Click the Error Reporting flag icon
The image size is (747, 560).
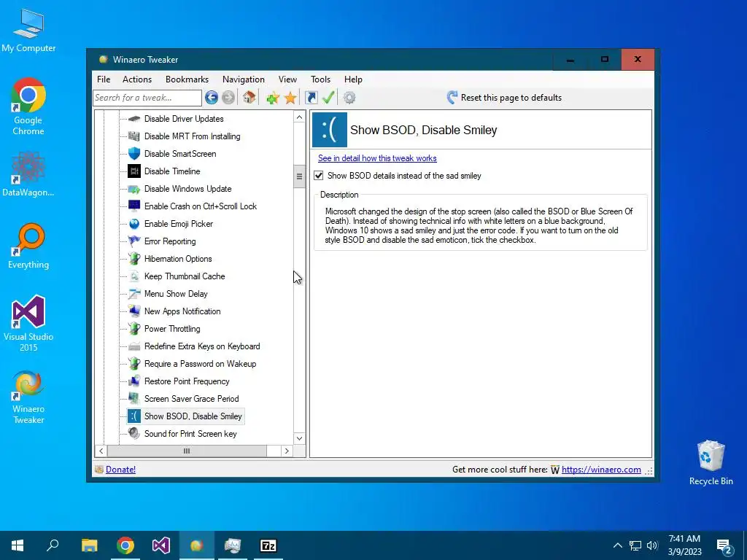134,241
